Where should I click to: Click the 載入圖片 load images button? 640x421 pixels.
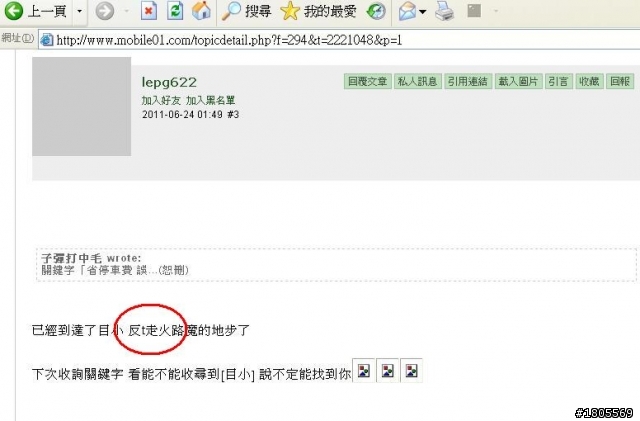point(518,81)
